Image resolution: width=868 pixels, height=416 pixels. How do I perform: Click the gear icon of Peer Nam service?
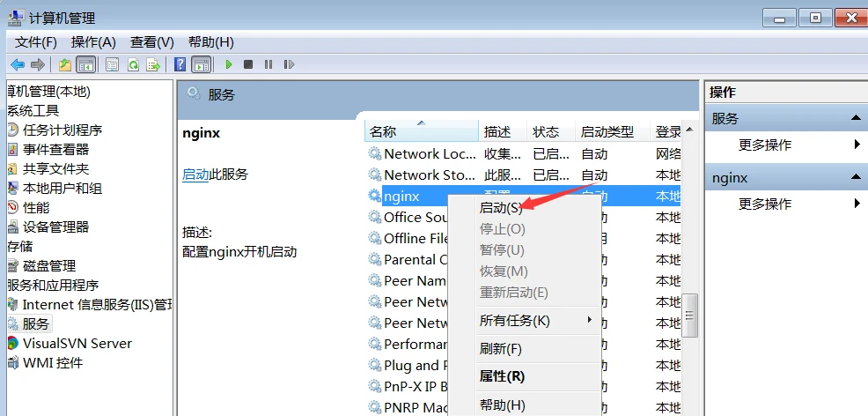point(375,281)
